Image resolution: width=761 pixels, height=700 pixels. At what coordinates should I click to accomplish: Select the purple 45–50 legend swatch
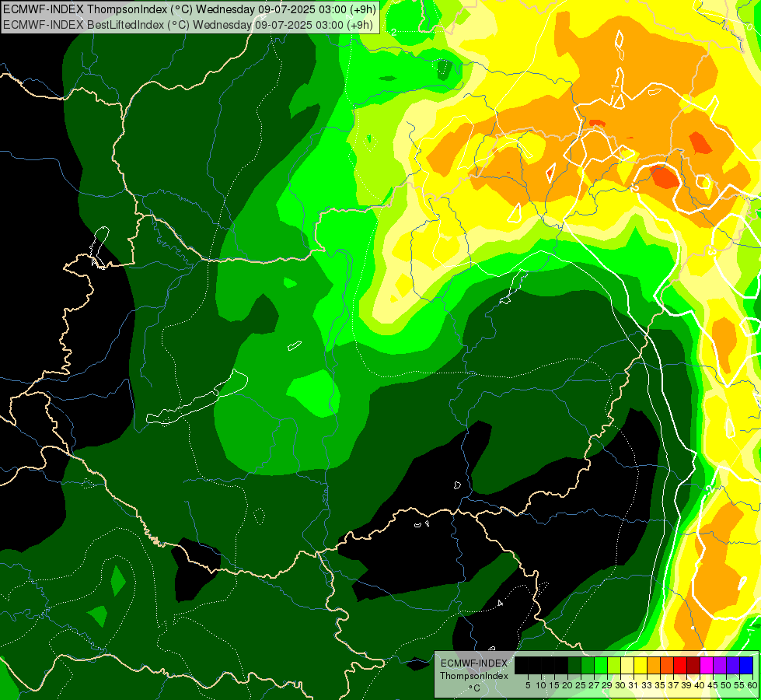(720, 665)
